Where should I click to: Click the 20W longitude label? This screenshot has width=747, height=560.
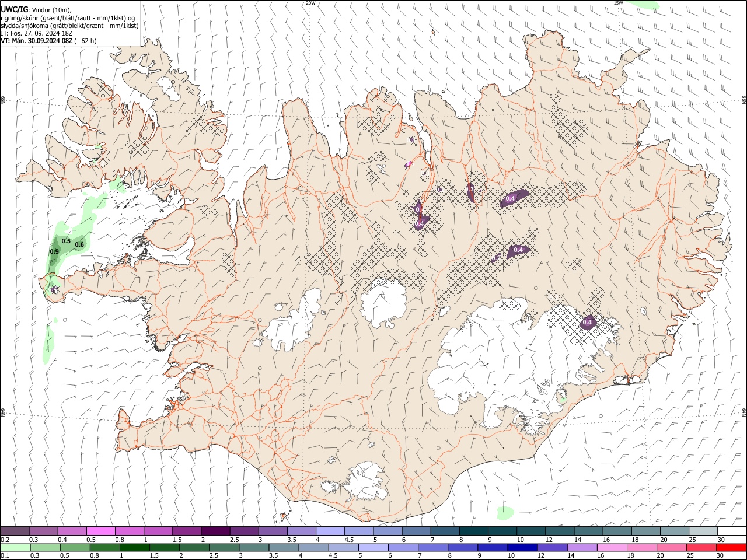[310, 3]
